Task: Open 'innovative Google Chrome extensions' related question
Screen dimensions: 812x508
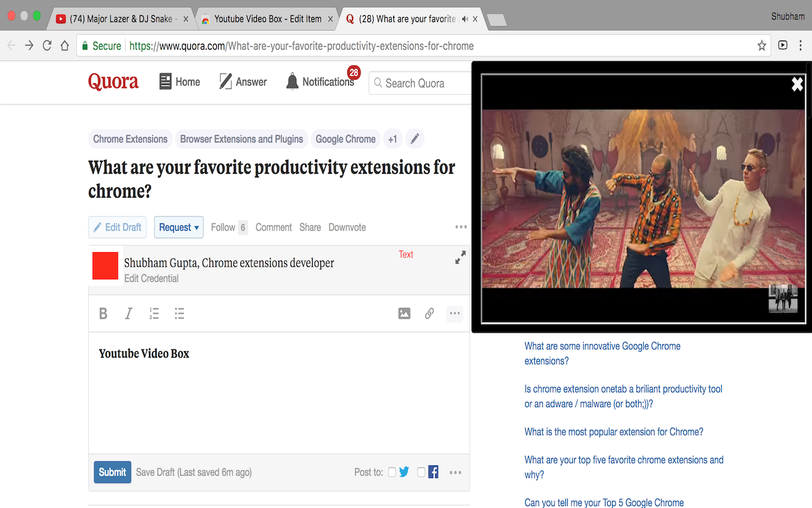Action: 603,353
